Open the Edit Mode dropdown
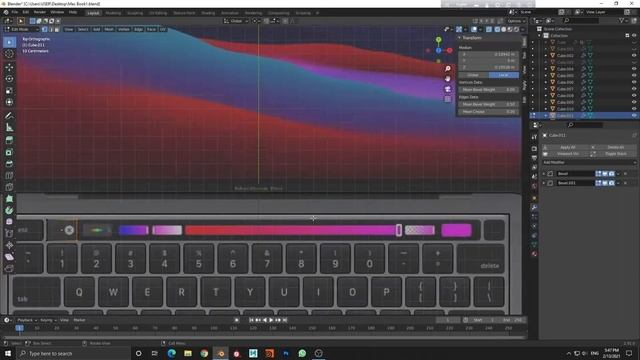 click(21, 29)
